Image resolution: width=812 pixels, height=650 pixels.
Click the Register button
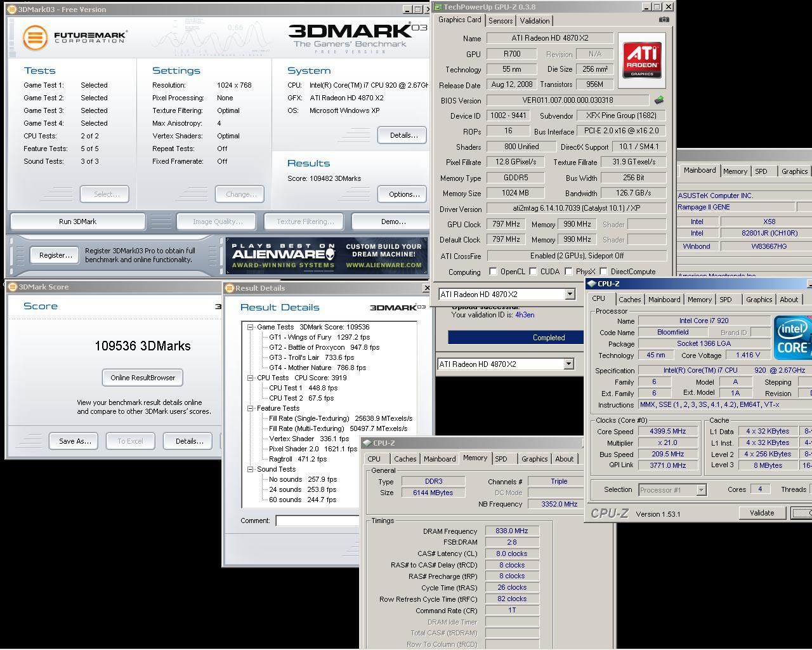tap(55, 255)
